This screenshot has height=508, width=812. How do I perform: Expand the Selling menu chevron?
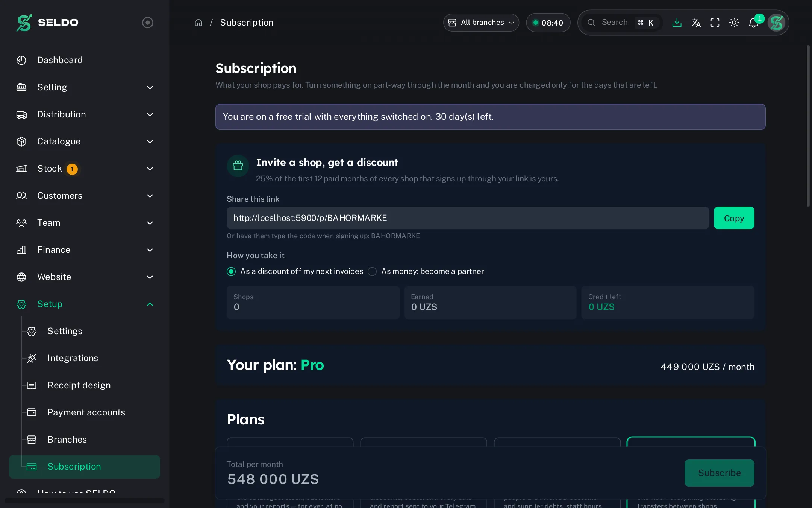click(x=150, y=87)
